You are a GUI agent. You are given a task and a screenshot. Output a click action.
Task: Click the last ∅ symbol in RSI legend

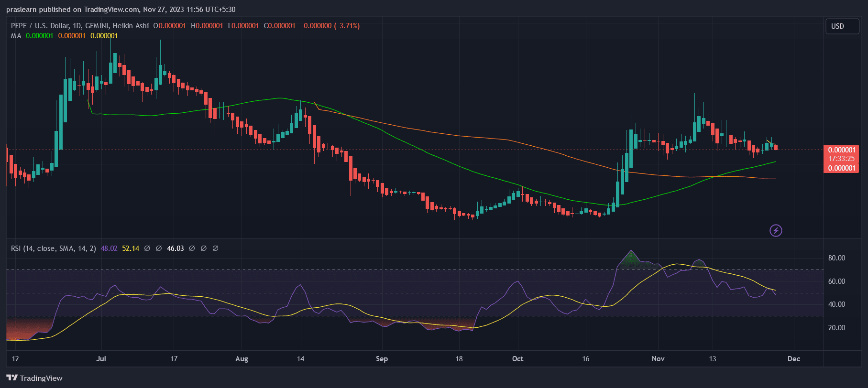pos(215,248)
